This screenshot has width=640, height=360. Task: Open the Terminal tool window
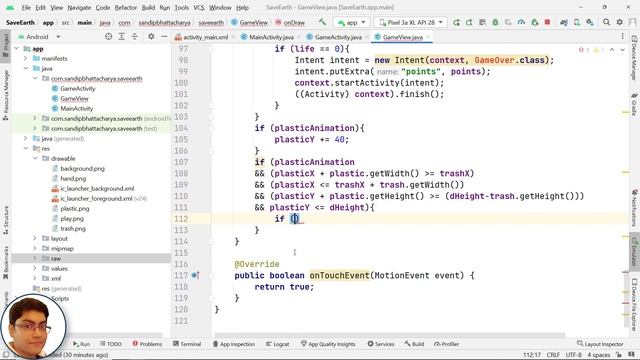[x=187, y=344]
